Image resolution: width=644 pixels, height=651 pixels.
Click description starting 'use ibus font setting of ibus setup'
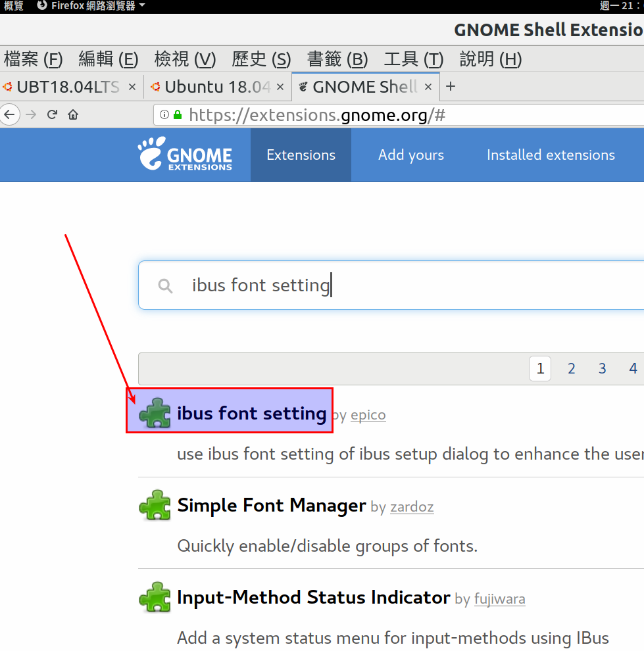[410, 454]
